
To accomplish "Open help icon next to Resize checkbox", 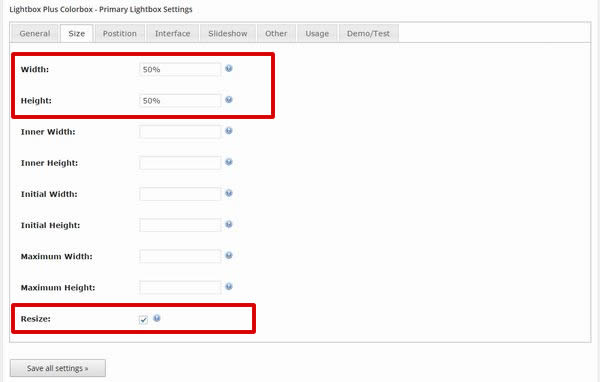I will (x=157, y=318).
